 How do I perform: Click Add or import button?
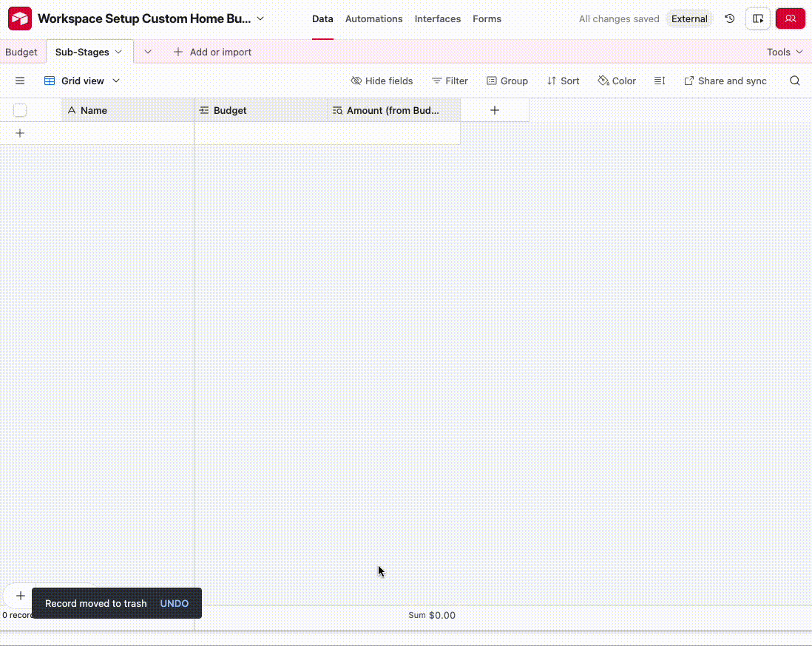(212, 52)
